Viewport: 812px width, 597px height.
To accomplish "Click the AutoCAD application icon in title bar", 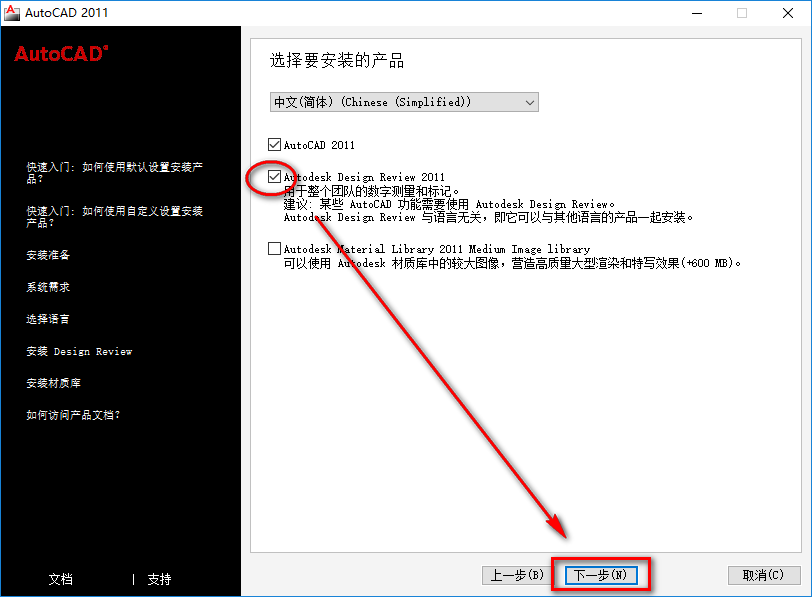I will (13, 11).
